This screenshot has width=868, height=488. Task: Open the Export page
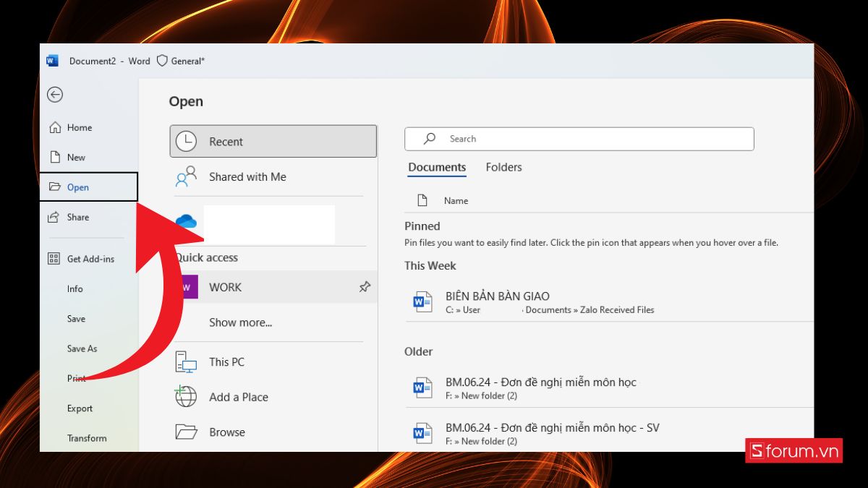pyautogui.click(x=80, y=408)
